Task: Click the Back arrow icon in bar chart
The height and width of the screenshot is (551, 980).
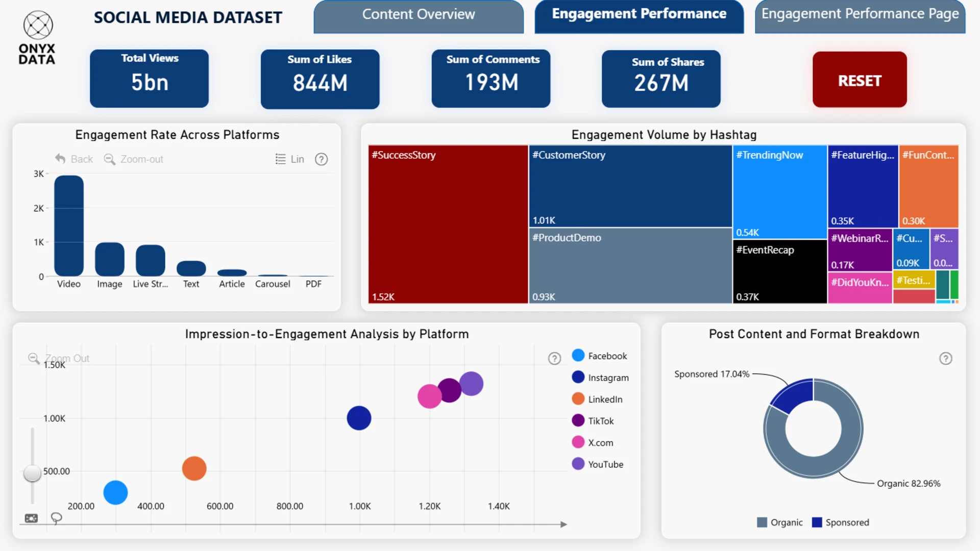Action: pos(60,159)
